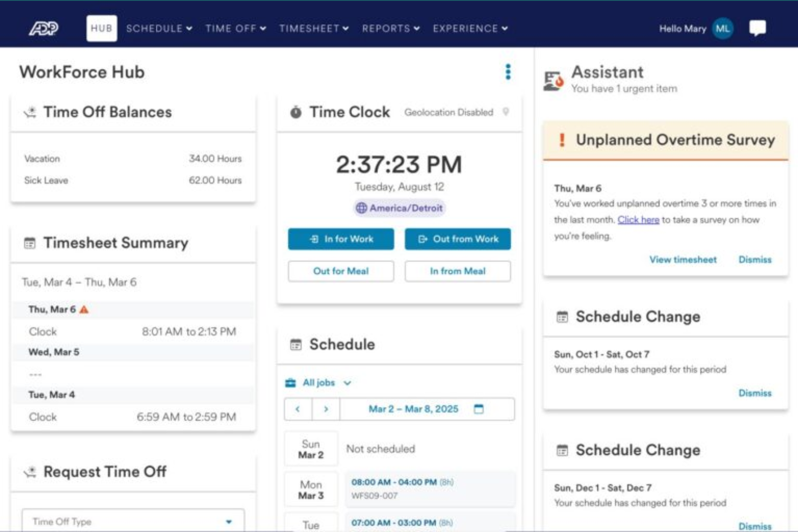
Task: Open Mary's ML profile avatar
Action: coord(722,29)
